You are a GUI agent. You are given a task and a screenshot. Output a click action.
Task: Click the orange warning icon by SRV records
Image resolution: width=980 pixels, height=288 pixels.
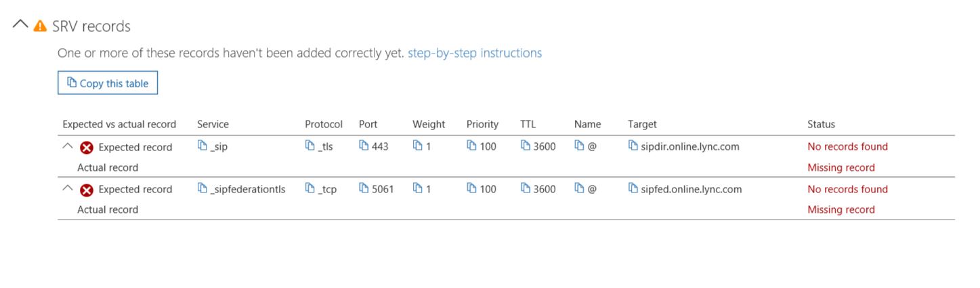click(41, 26)
